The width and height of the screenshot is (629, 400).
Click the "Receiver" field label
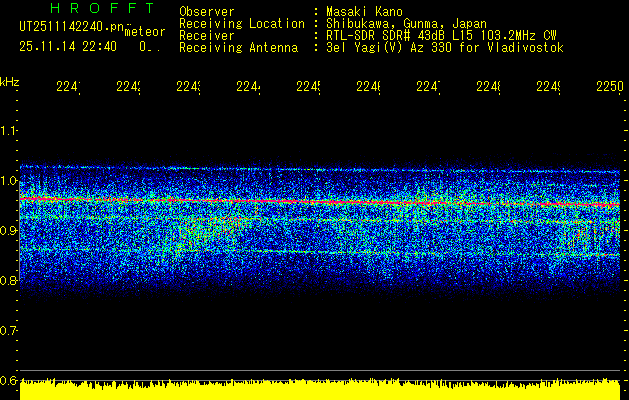[x=207, y=36]
